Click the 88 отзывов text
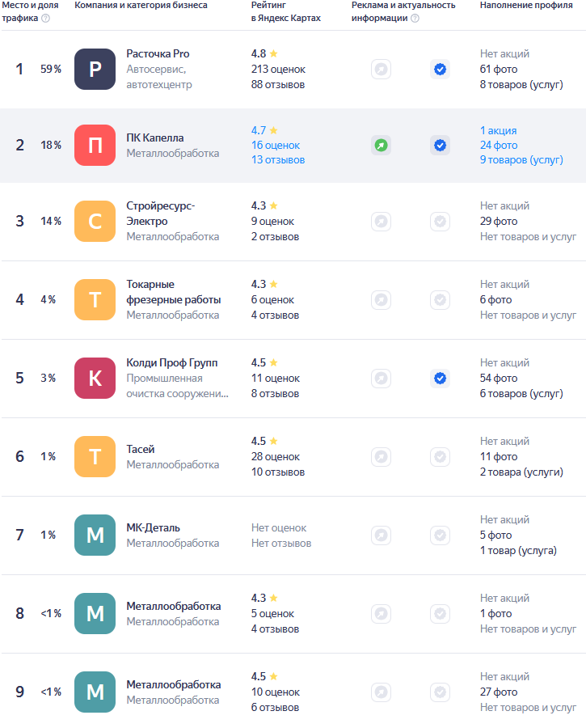Image resolution: width=586 pixels, height=728 pixels. (278, 84)
